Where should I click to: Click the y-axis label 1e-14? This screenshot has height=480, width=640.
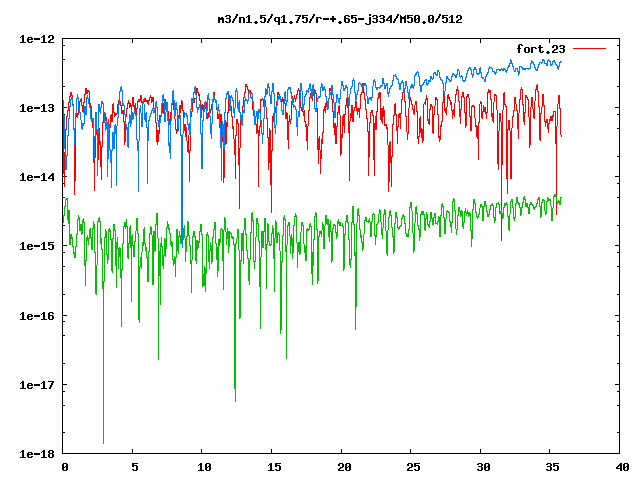(37, 177)
